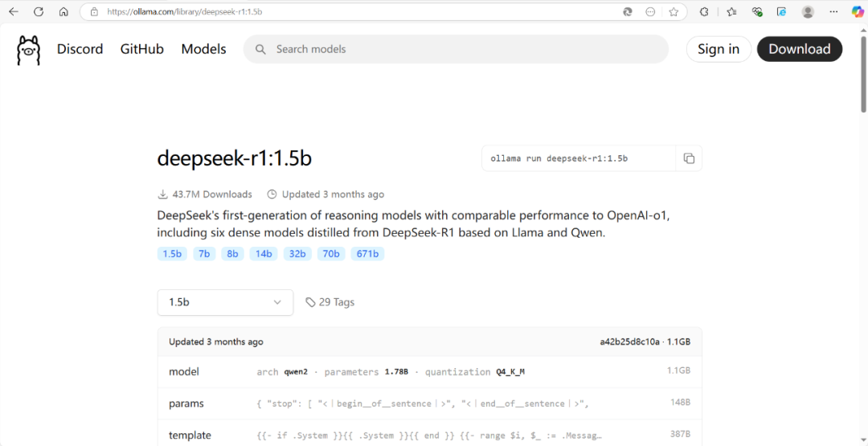Open the template file row
This screenshot has width=868, height=446.
(429, 433)
